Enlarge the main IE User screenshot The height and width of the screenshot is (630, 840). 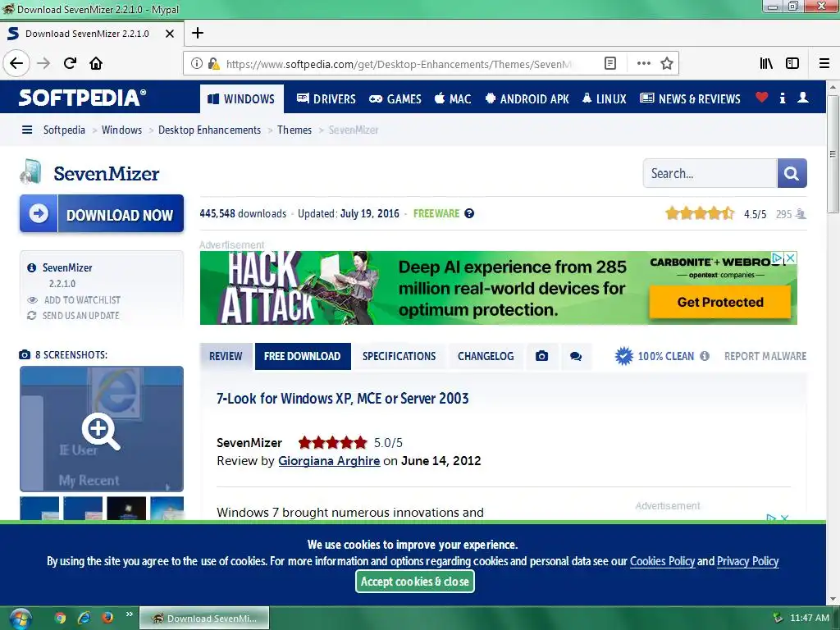102,428
